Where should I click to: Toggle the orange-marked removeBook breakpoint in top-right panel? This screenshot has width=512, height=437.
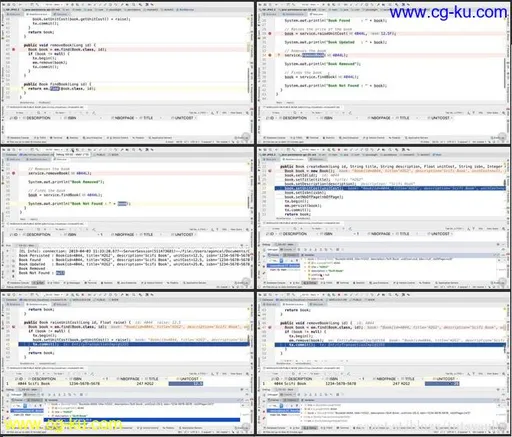[x=270, y=55]
